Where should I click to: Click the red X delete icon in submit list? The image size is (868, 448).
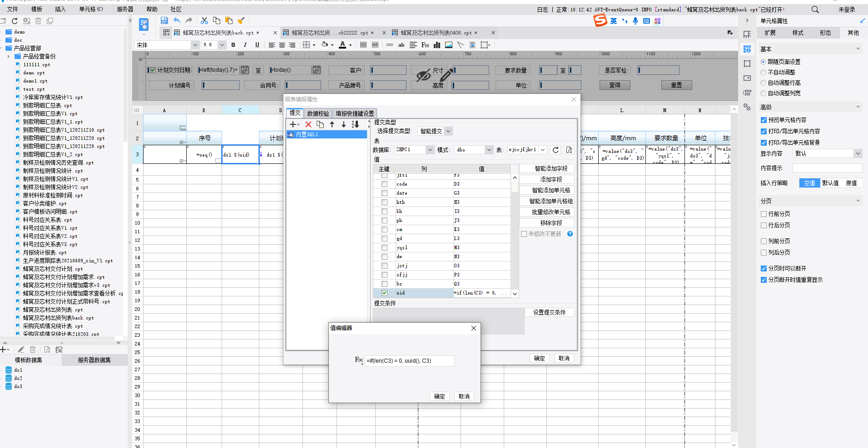click(308, 124)
